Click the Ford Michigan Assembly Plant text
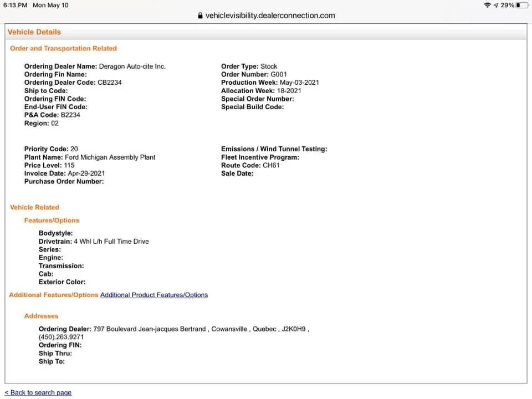Image resolution: width=532 pixels, height=399 pixels. 110,157
